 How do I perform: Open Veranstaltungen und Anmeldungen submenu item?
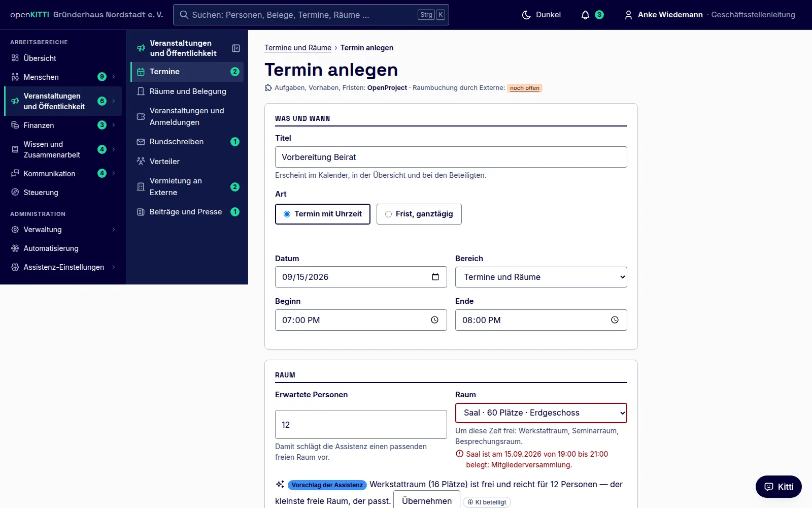(x=187, y=116)
